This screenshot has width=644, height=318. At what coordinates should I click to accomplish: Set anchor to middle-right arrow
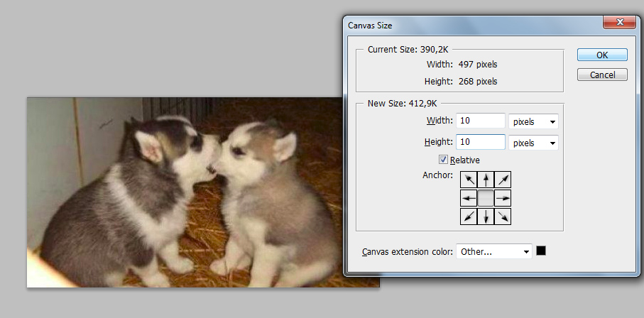[503, 199]
